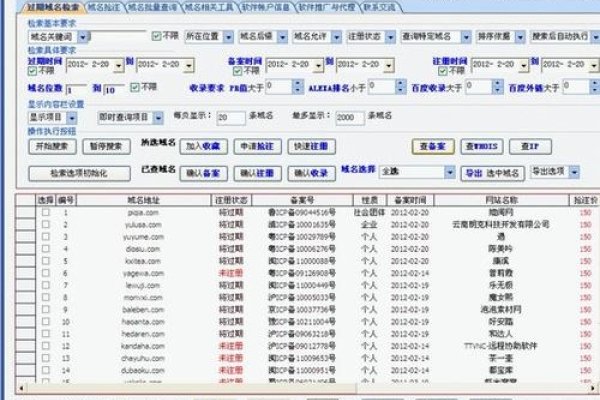The image size is (600, 400).
Task: Click the 确认收录 button
Action: point(311,173)
